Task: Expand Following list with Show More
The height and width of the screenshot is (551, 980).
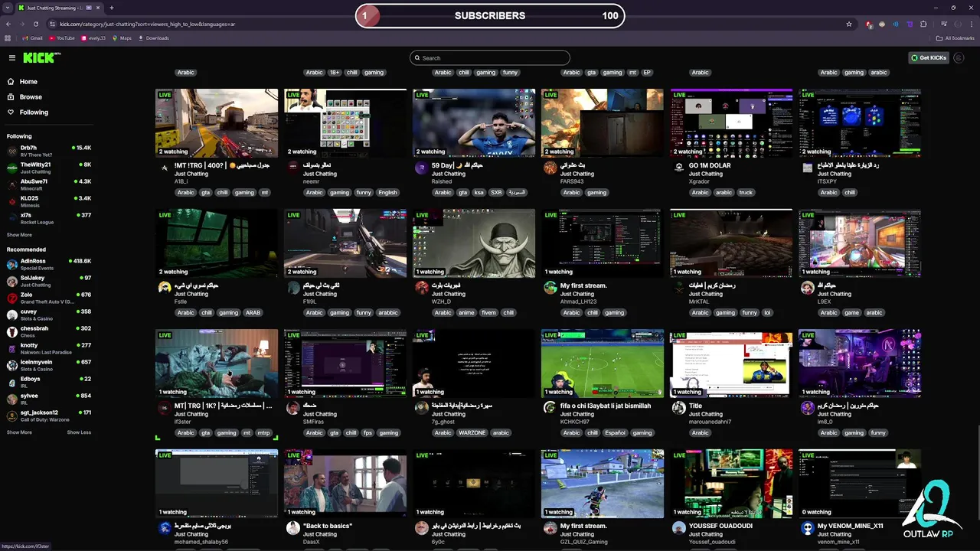Action: coord(19,235)
